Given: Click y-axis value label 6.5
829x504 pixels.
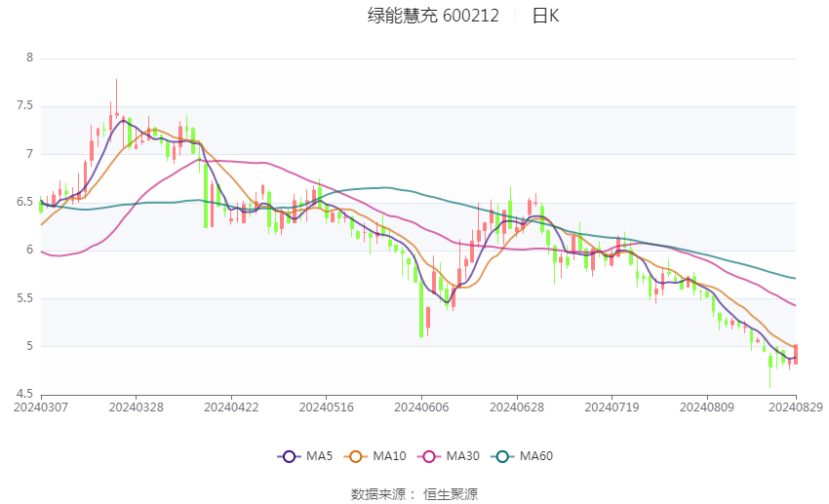Looking at the screenshot, I should pyautogui.click(x=24, y=202).
